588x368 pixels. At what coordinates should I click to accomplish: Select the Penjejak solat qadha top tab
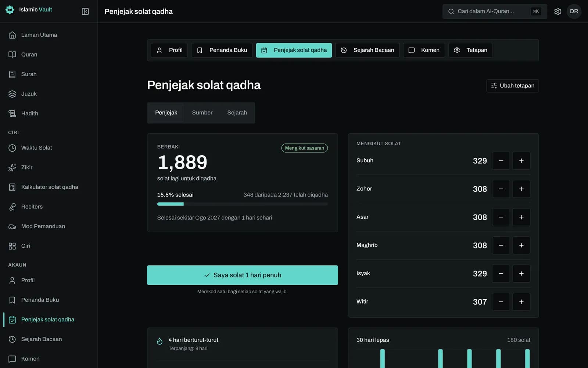294,50
